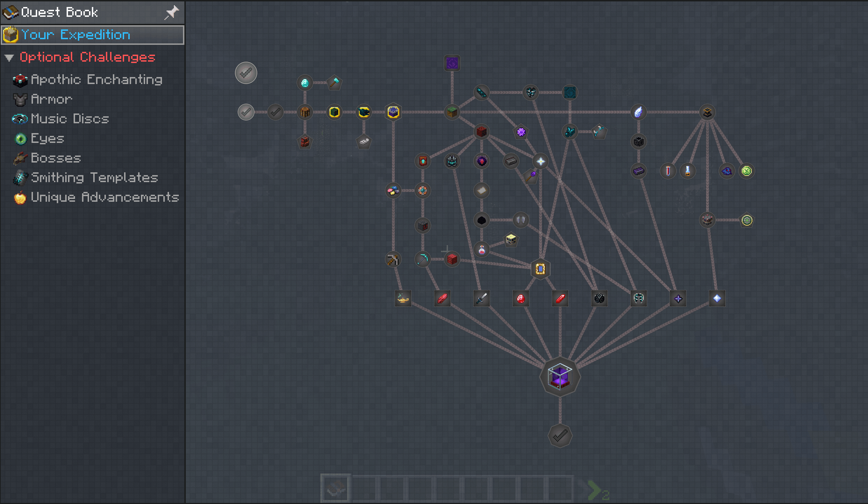
Task: Open the Eyes chapter
Action: click(39, 139)
